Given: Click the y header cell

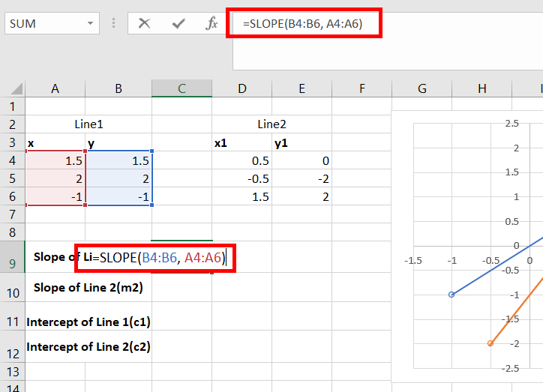Looking at the screenshot, I should 118,142.
